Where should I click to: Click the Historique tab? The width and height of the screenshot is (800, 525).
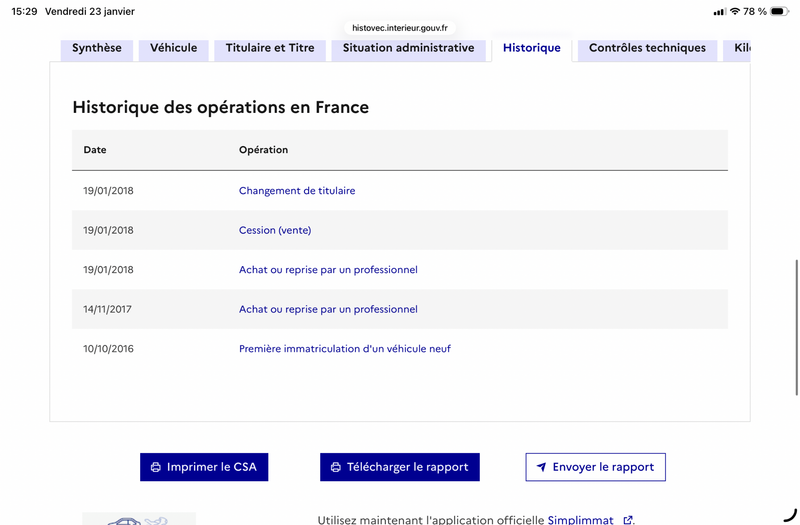[532, 50]
